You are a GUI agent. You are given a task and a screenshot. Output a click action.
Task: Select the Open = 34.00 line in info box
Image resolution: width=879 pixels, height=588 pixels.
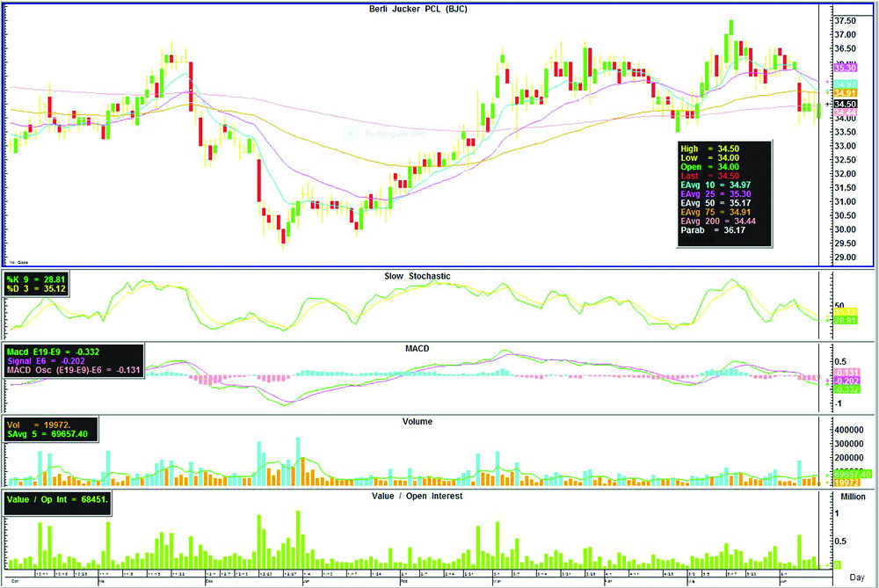[x=709, y=166]
